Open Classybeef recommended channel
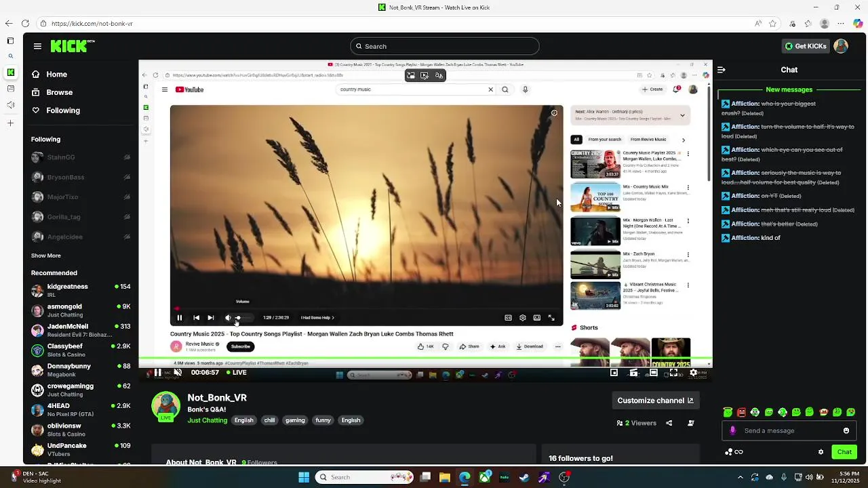Screen dimensions: 868x488 (x=80, y=350)
